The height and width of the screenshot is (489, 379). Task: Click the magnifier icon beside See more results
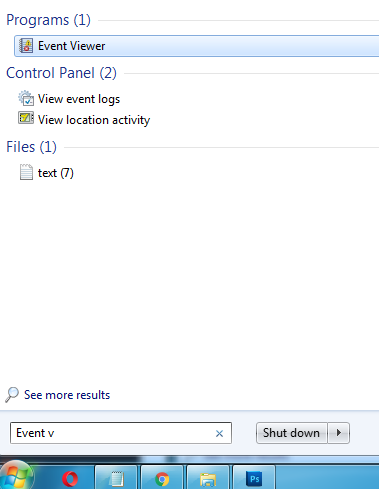click(x=12, y=395)
